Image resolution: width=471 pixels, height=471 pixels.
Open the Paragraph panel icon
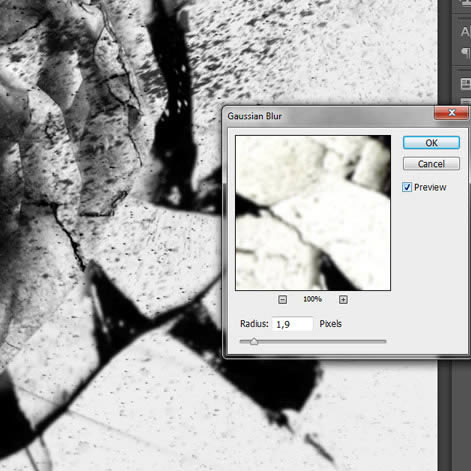[466, 53]
